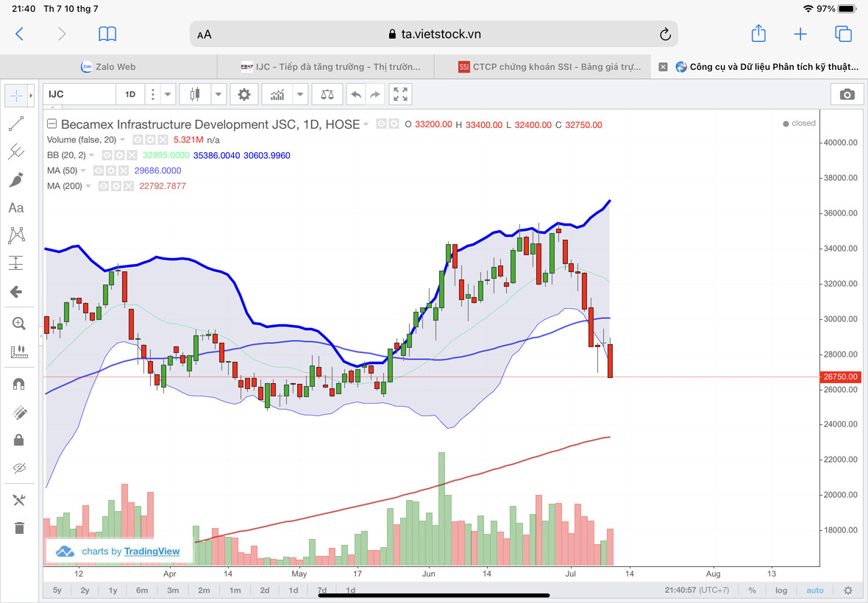Open the interval options dropdown arrow
Screen dimensions: 868x603
click(167, 94)
